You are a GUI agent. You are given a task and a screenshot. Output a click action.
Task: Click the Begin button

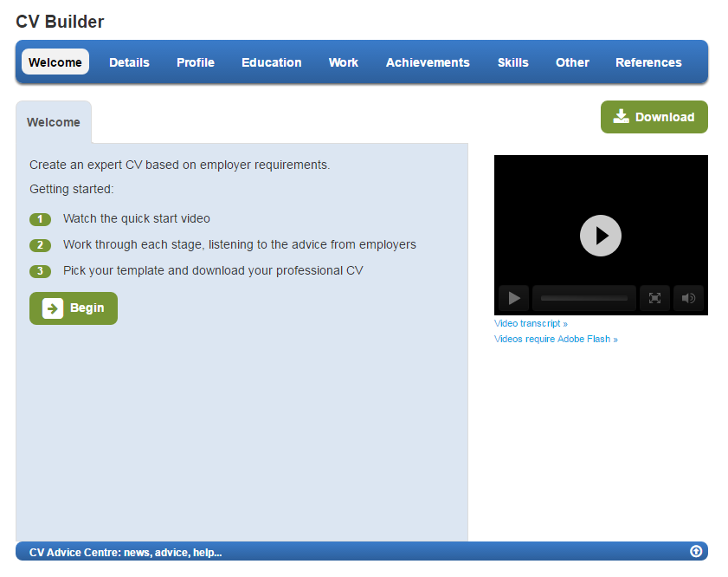point(74,308)
